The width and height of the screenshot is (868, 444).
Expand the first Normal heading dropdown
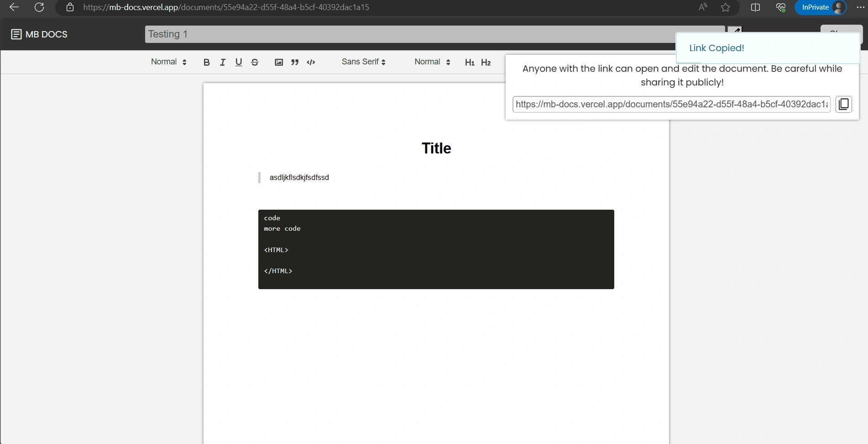pyautogui.click(x=169, y=62)
